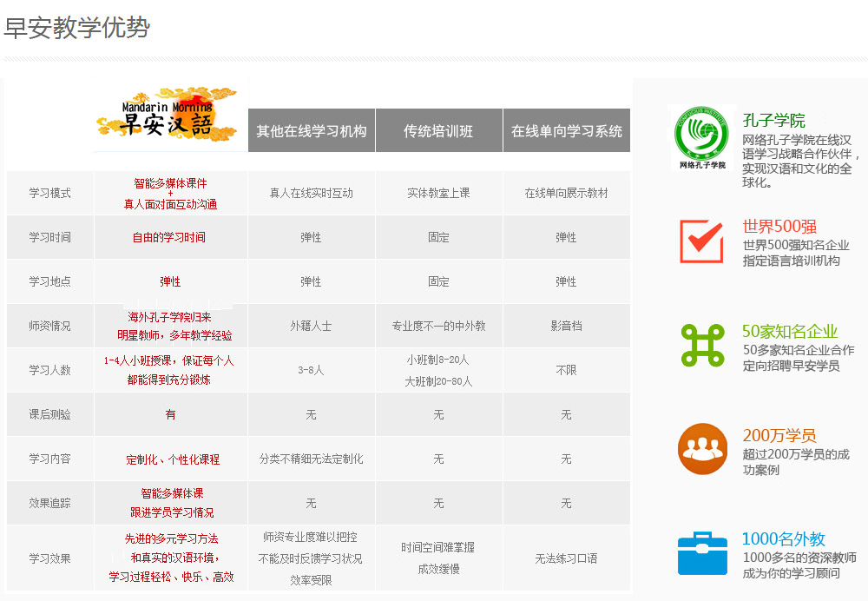The width and height of the screenshot is (868, 601).
Task: Click the 课后测验 row label
Action: pos(49,414)
